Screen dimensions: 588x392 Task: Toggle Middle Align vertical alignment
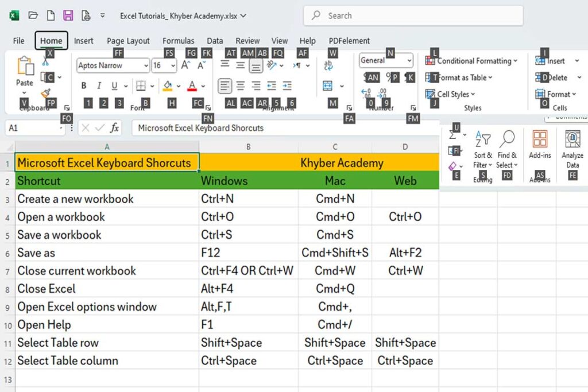(241, 65)
